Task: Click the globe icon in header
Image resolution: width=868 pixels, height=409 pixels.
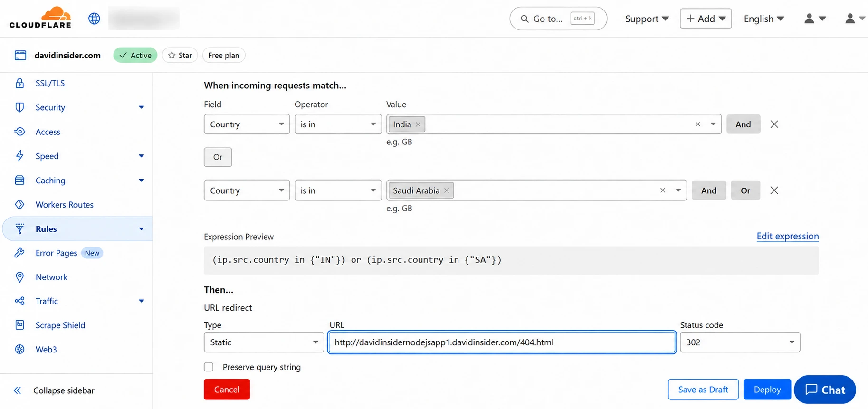Action: (94, 19)
